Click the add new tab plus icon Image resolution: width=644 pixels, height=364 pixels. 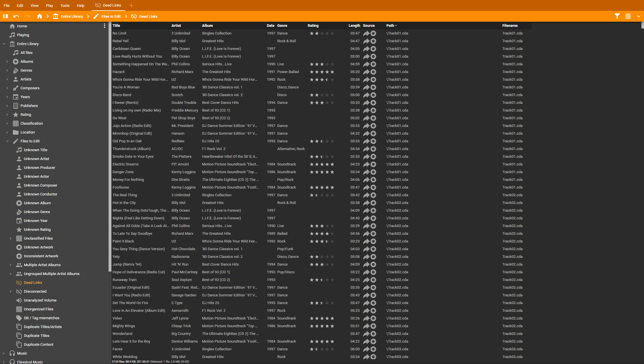[131, 5]
